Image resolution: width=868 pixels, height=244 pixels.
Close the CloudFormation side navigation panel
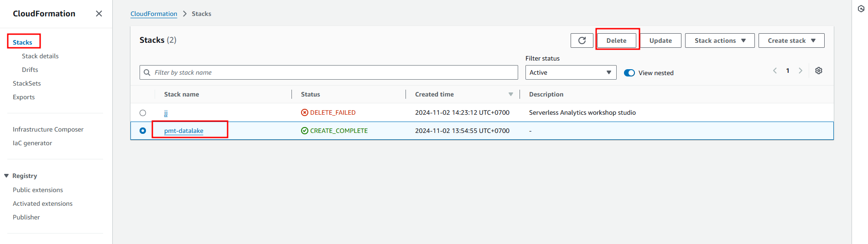(x=99, y=14)
